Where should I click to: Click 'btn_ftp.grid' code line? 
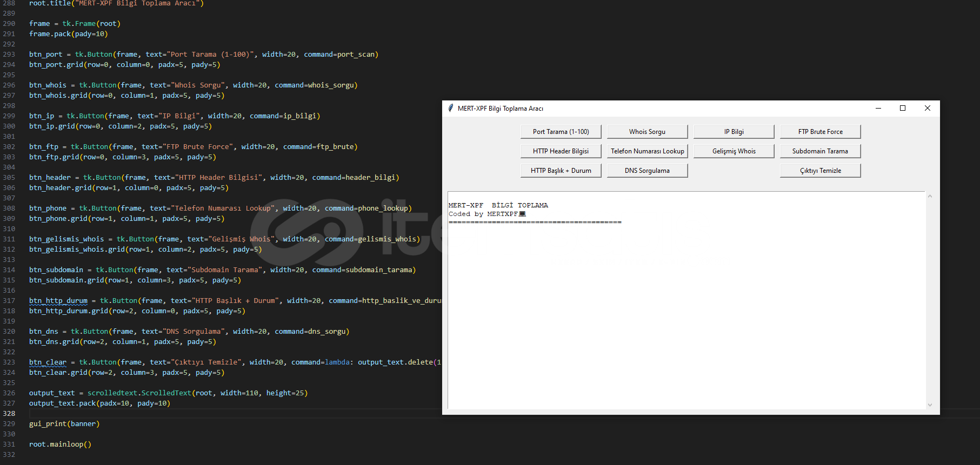tap(123, 157)
